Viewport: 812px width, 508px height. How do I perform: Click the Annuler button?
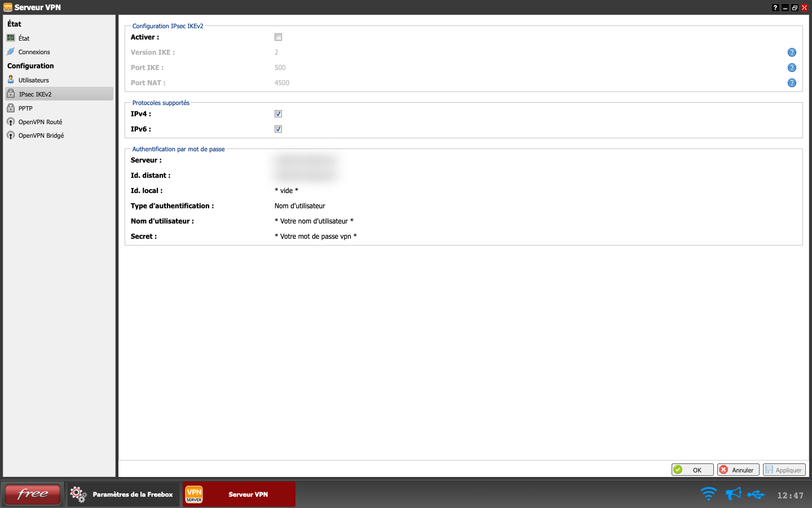(738, 470)
